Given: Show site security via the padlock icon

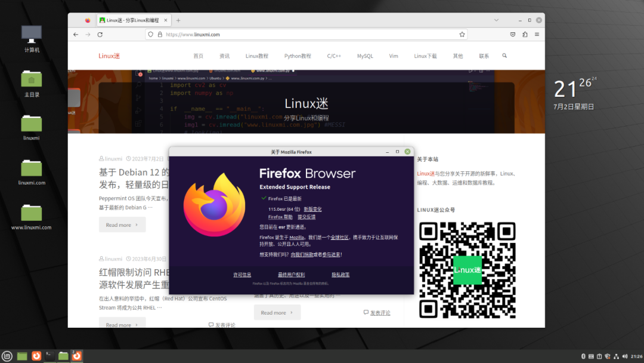Looking at the screenshot, I should [x=160, y=35].
